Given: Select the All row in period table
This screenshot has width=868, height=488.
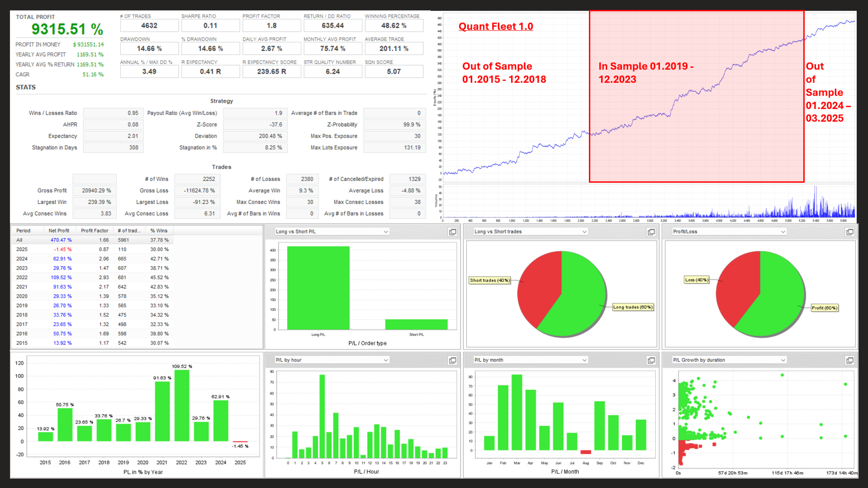Looking at the screenshot, I should point(92,240).
